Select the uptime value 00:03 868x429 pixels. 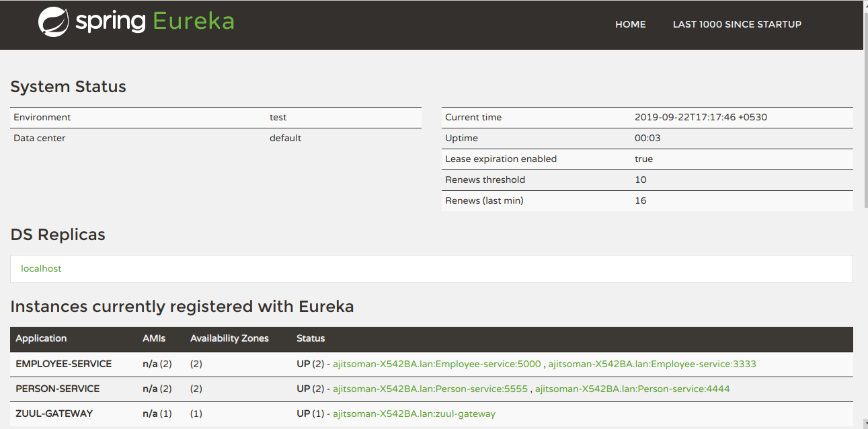(647, 138)
